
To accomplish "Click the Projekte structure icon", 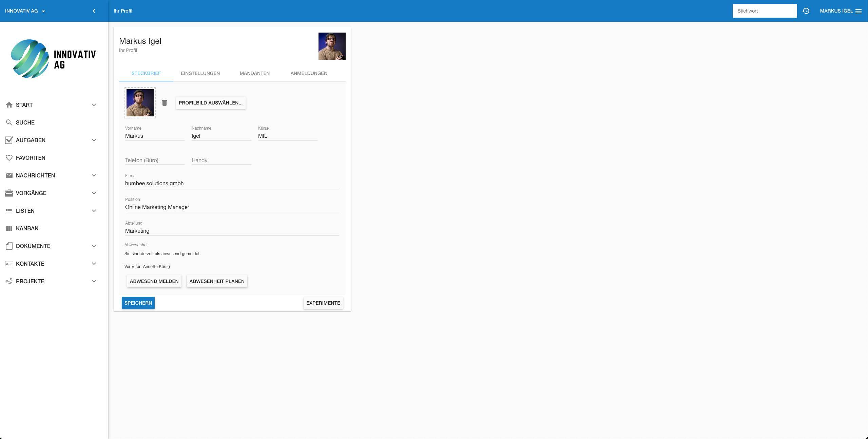I will (x=9, y=281).
